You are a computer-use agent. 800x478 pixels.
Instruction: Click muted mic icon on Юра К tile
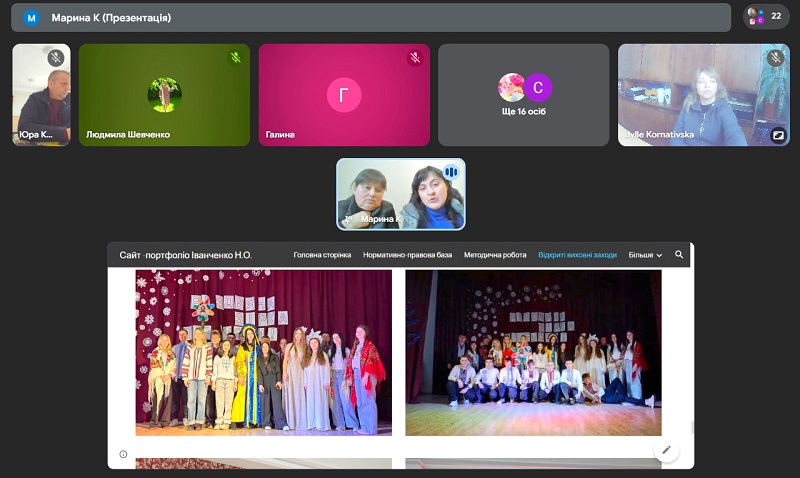[x=56, y=58]
